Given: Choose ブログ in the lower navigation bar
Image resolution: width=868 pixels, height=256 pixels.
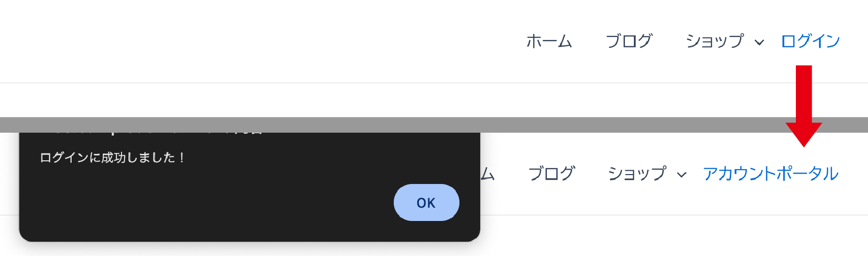Looking at the screenshot, I should 551,174.
